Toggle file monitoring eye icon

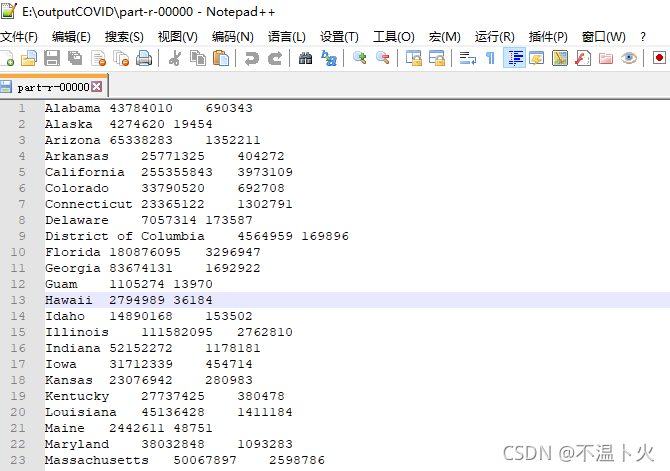pyautogui.click(x=629, y=59)
